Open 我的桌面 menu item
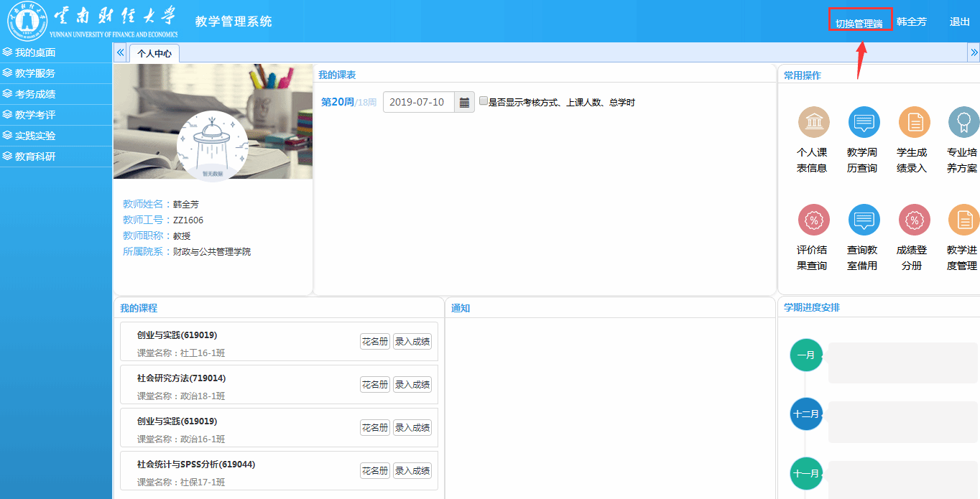Image resolution: width=980 pixels, height=499 pixels. tap(35, 52)
